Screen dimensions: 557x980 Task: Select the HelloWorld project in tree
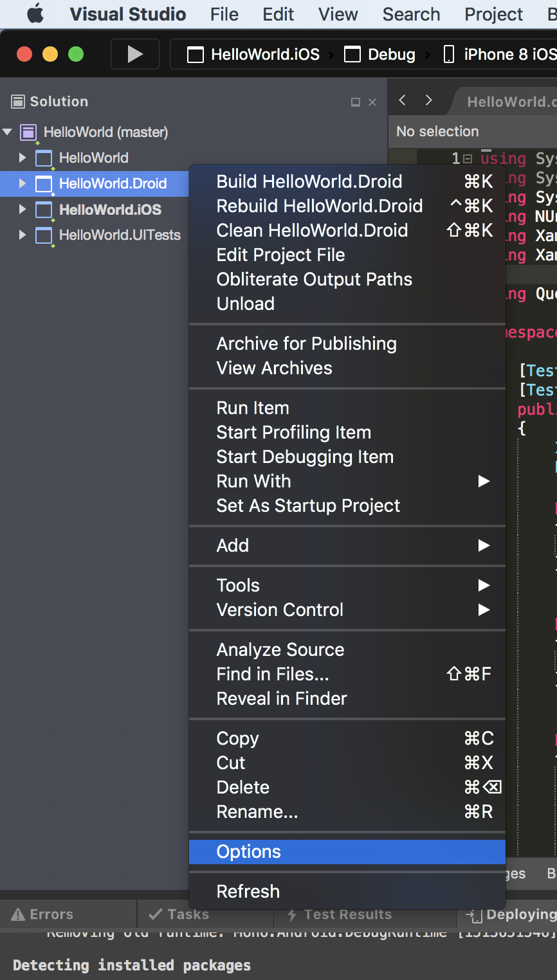tap(93, 158)
